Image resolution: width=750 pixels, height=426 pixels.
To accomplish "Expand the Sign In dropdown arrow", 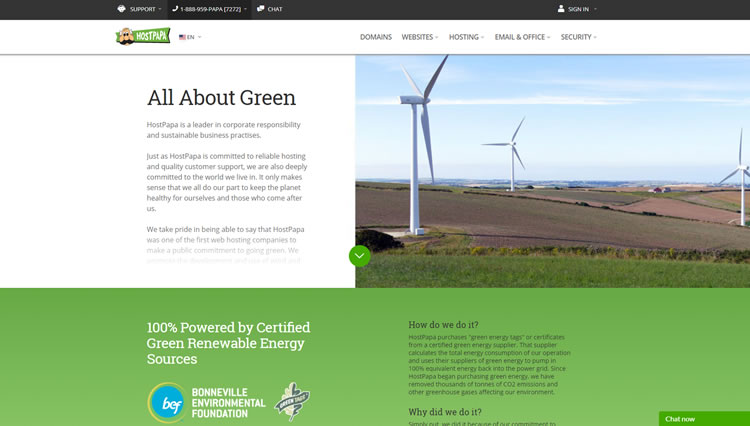I will (595, 9).
